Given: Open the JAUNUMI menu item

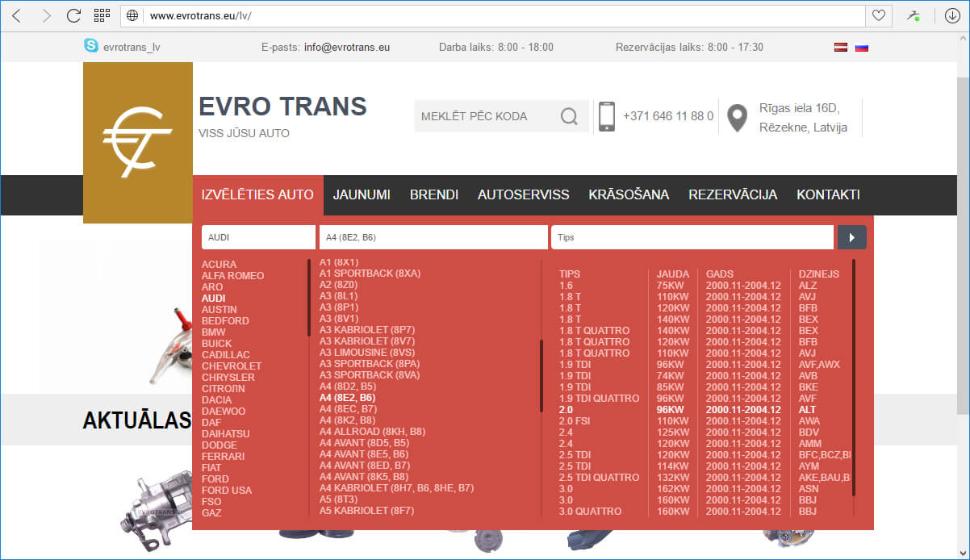Looking at the screenshot, I should 362,194.
